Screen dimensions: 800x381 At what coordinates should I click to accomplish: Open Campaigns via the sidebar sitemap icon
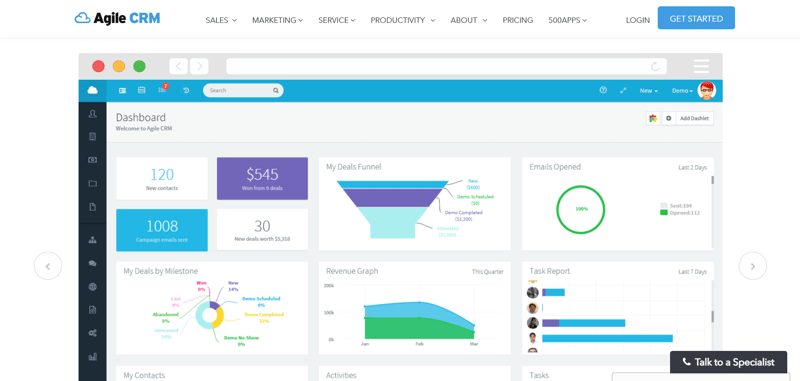92,240
